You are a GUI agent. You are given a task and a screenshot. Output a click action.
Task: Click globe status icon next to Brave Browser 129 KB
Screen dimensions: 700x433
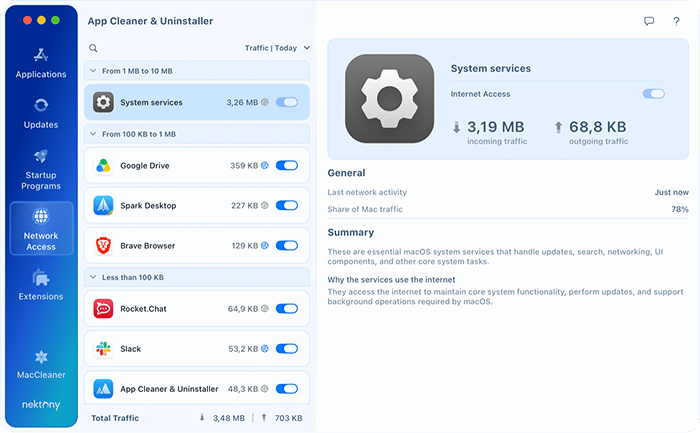tap(265, 246)
